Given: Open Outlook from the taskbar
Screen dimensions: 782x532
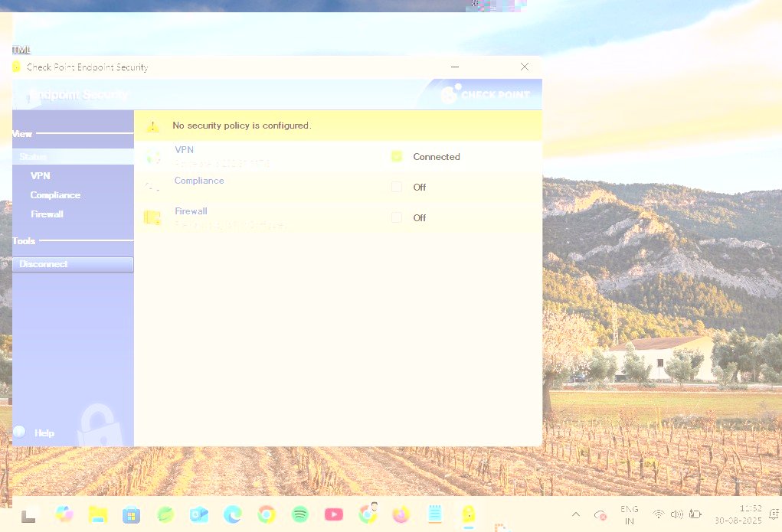Looking at the screenshot, I should tap(199, 514).
